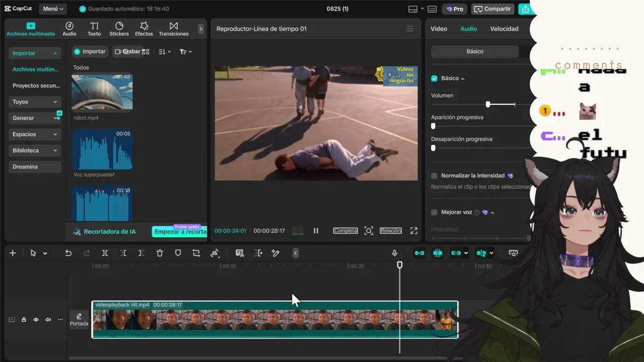Collapse the Mejorar voz section arrow

pos(492,212)
